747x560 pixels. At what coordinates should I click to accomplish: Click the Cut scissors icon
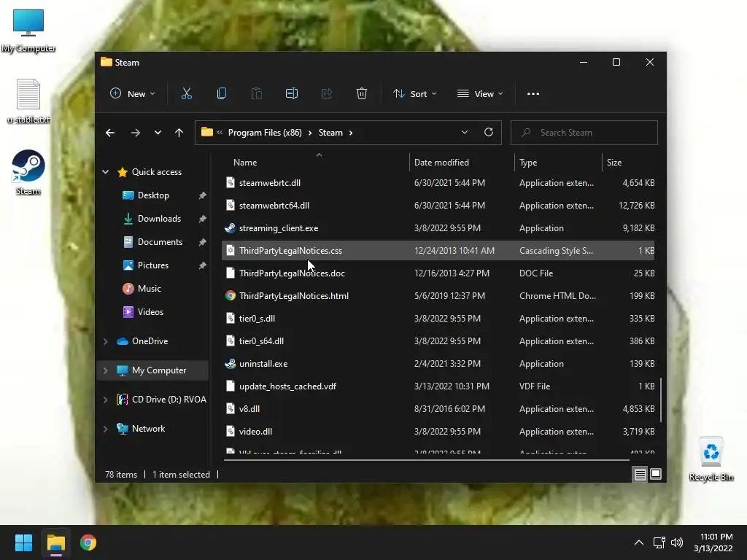186,94
